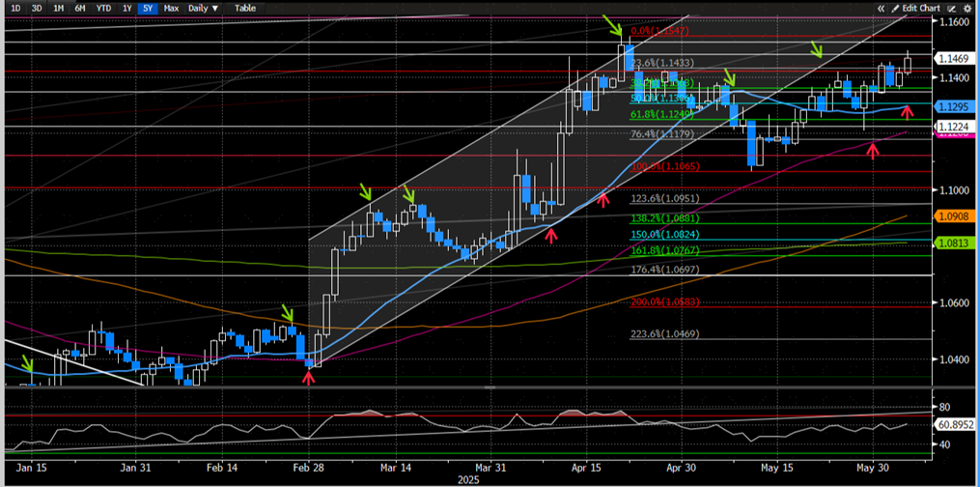Click the Mar 31 date label
The width and height of the screenshot is (980, 487).
(x=490, y=468)
